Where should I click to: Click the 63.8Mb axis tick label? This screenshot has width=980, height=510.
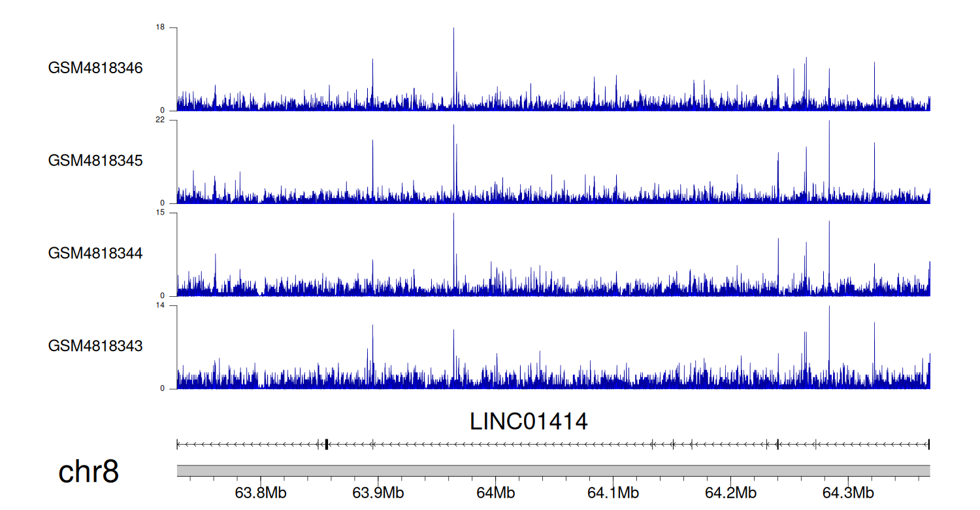(260, 493)
